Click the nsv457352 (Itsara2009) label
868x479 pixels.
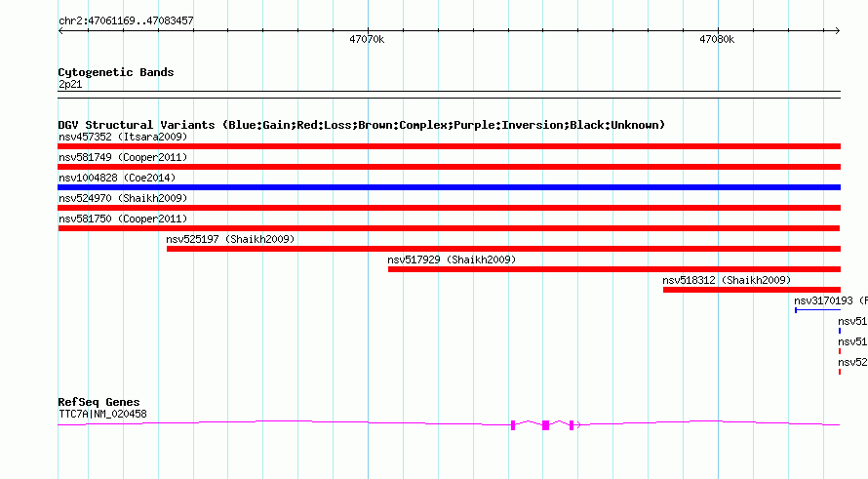(x=123, y=137)
